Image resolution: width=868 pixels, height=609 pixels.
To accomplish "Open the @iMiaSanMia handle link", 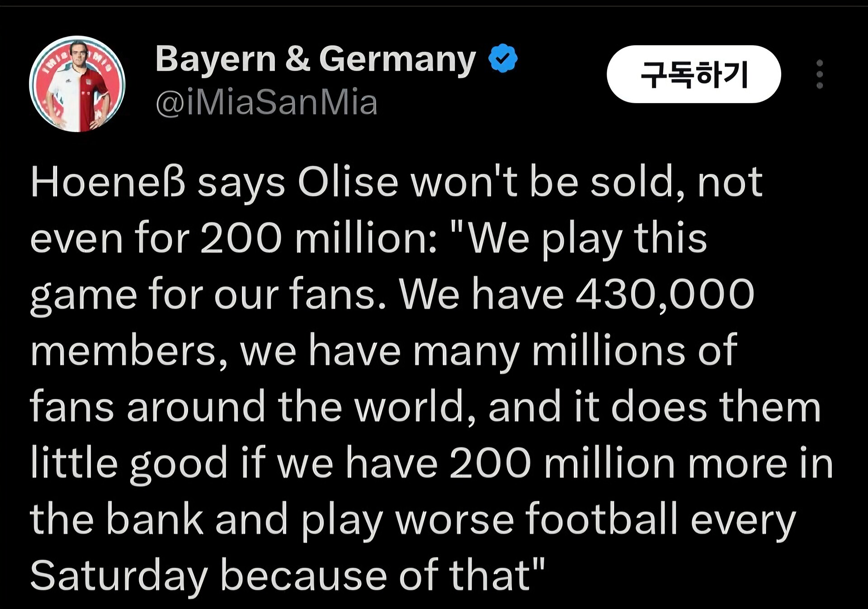I will 266,103.
